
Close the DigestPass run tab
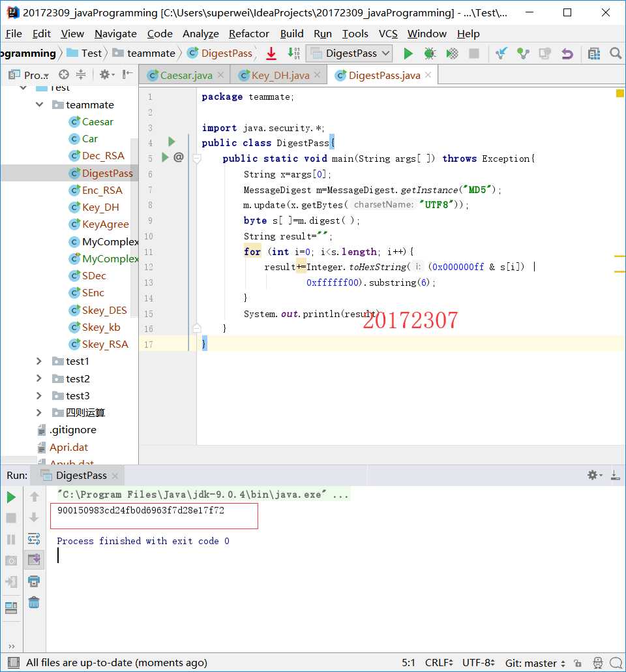point(115,476)
